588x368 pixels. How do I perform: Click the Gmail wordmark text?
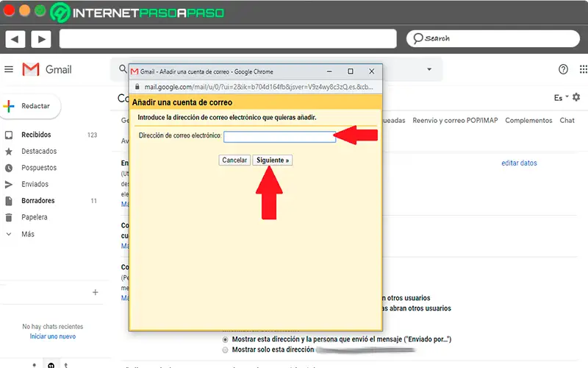tap(59, 69)
